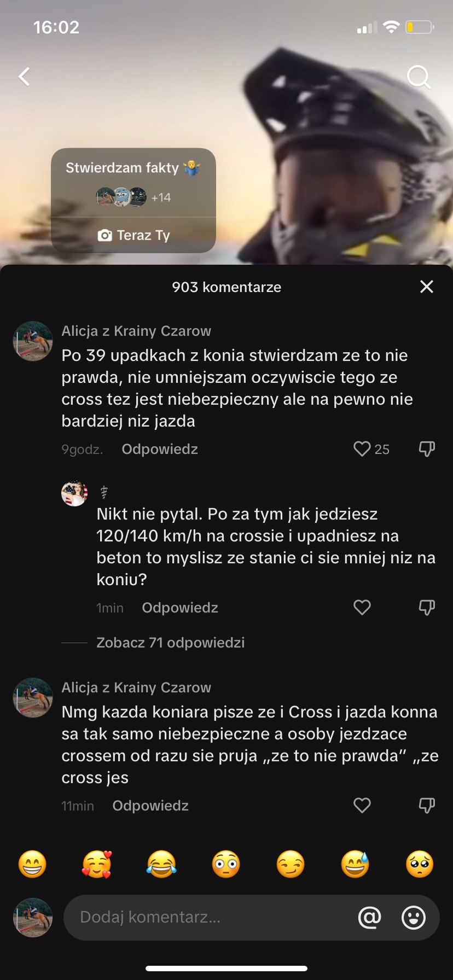Insert the grinning face emoji

tap(32, 865)
